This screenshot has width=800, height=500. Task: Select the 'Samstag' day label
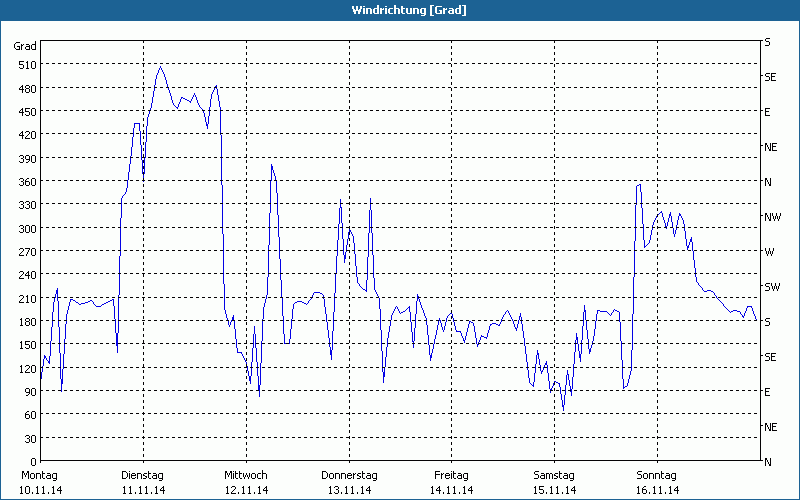[554, 476]
